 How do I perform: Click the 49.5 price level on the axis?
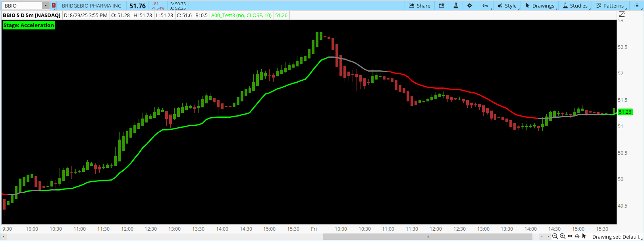(623, 206)
